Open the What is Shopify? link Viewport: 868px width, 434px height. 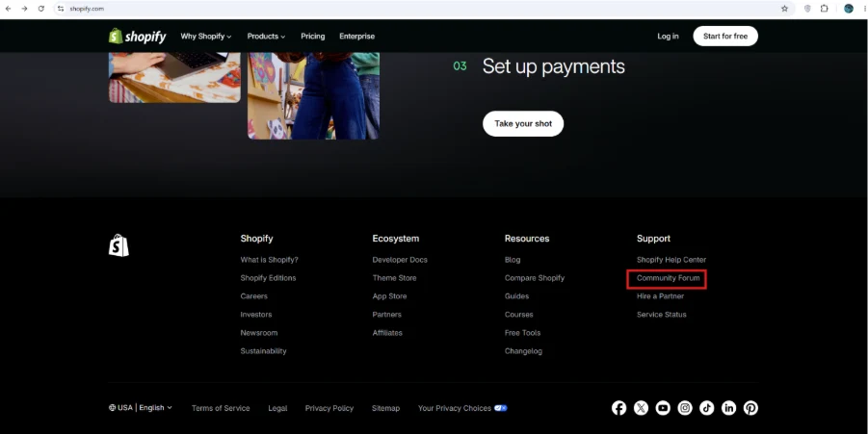coord(269,260)
